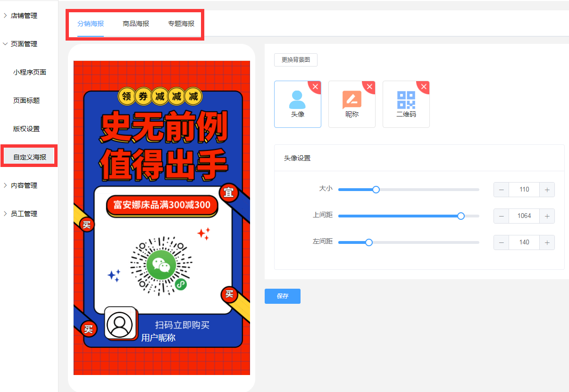Open 自定义海报 in the sidebar
This screenshot has height=392, width=569.
point(30,157)
